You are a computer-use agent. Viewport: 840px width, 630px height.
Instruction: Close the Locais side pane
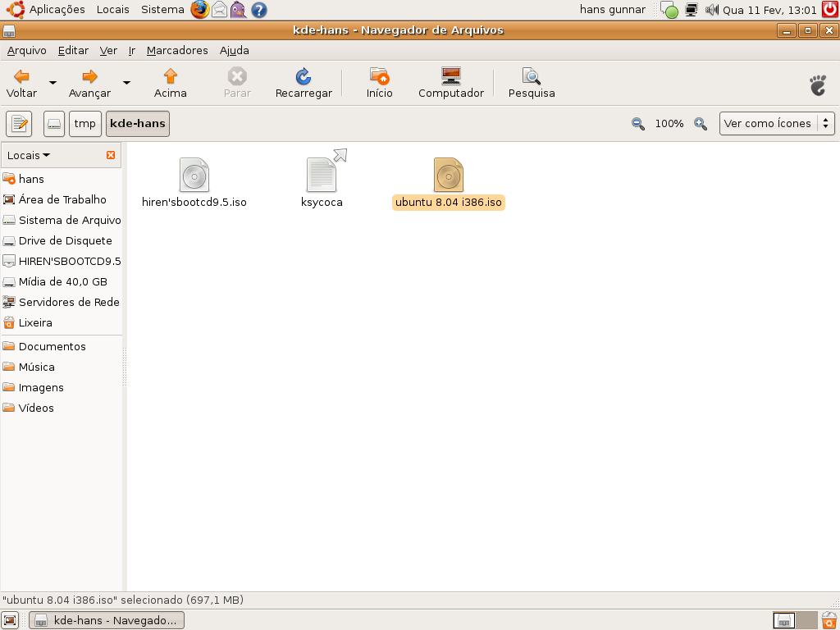111,155
